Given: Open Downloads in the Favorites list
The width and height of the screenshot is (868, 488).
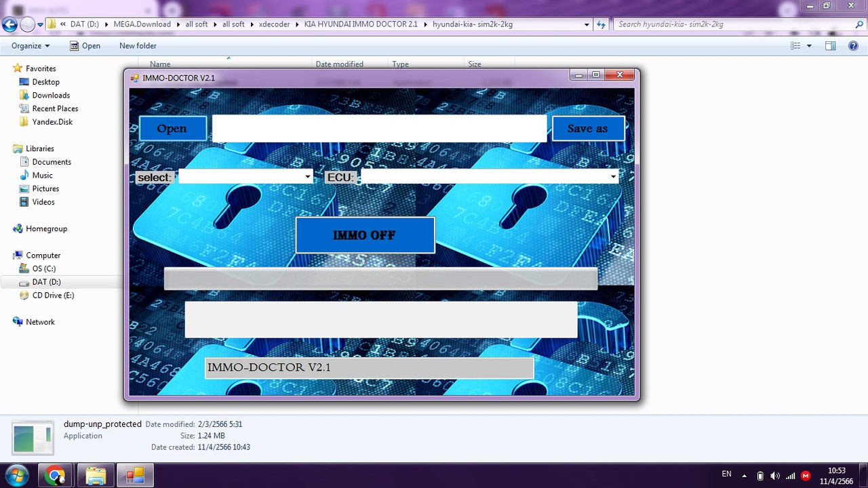Looking at the screenshot, I should tap(51, 96).
